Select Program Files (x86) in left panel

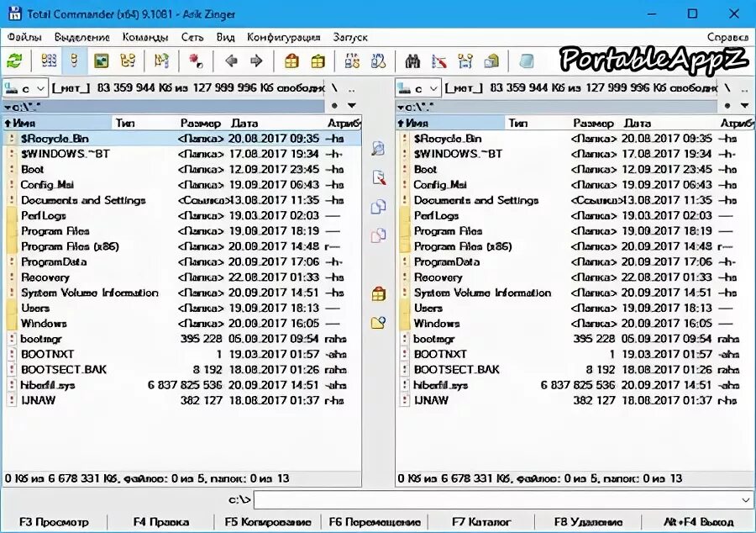182,246
